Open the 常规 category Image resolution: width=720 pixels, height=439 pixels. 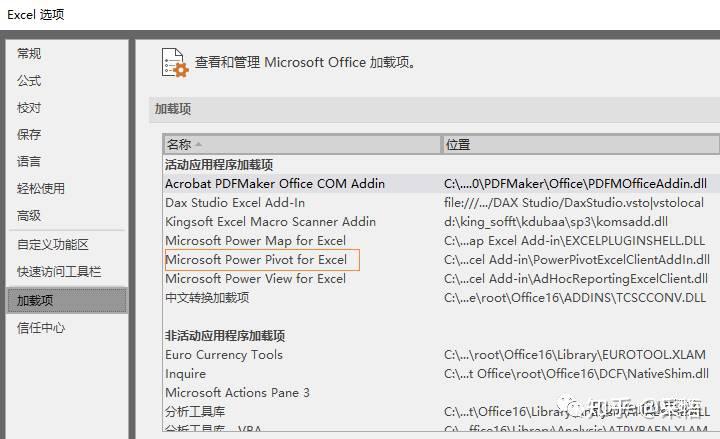pyautogui.click(x=30, y=53)
